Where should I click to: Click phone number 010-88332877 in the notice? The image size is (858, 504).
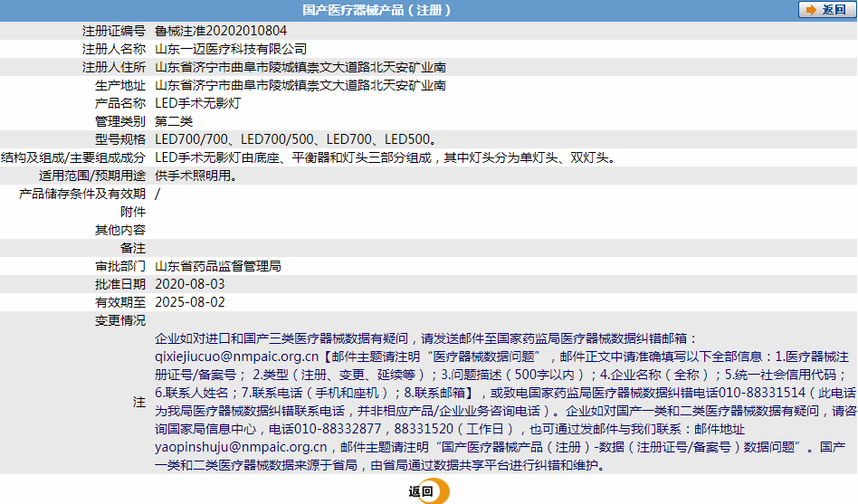click(338, 429)
